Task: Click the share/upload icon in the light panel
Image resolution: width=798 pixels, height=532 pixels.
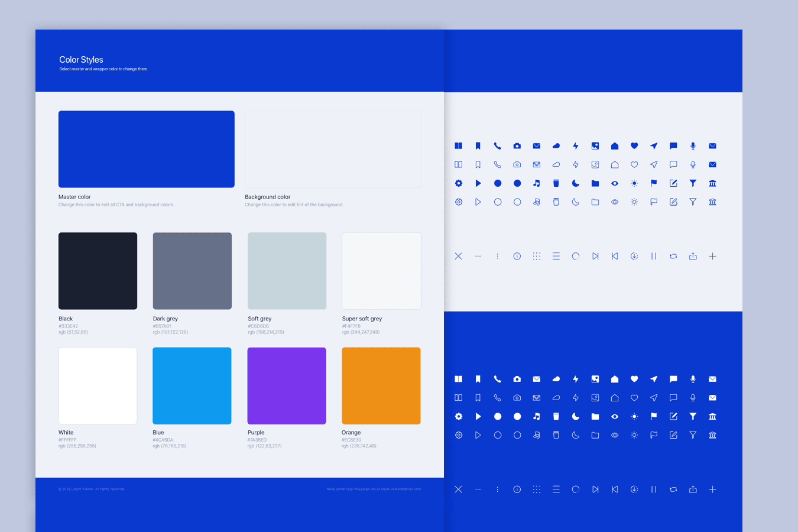Action: click(x=693, y=257)
